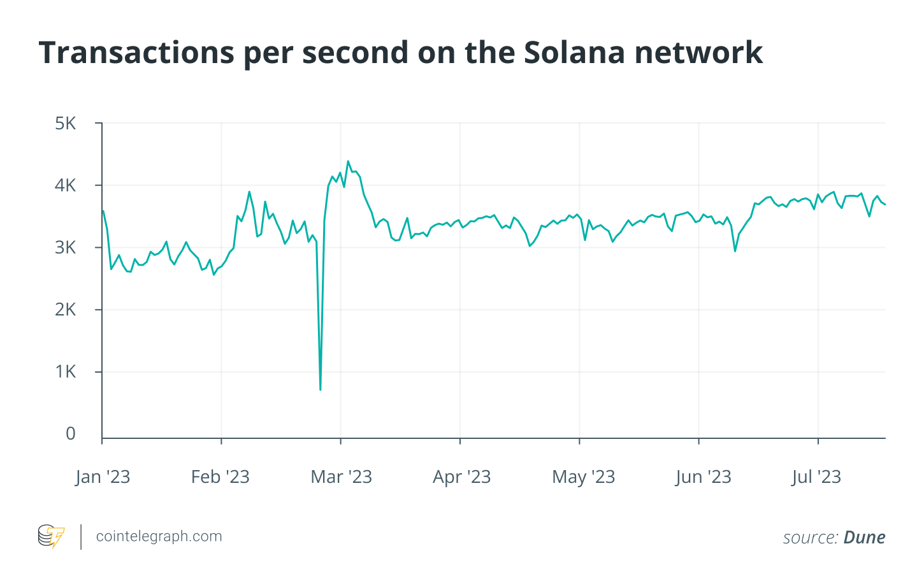This screenshot has width=924, height=588.
Task: Click the Apr '23 axis label
Action: (461, 477)
